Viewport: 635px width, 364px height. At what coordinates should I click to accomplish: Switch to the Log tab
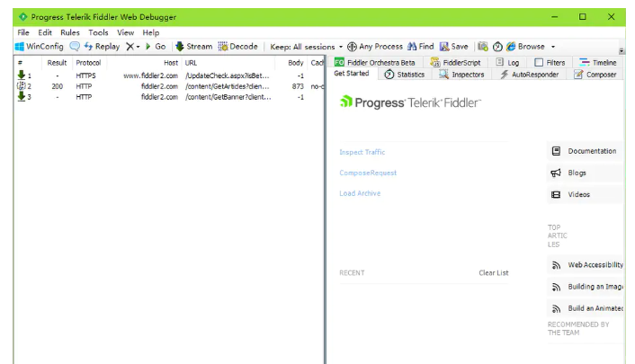click(507, 62)
